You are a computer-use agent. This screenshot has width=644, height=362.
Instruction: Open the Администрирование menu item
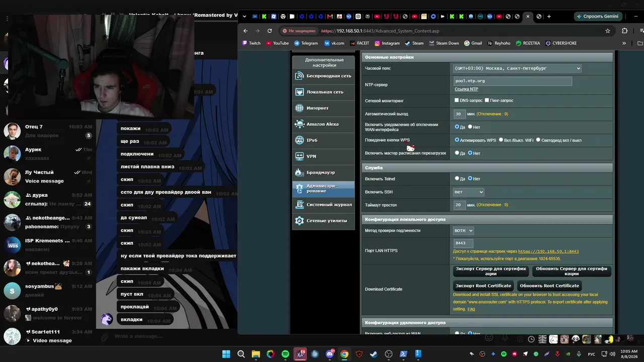pos(324,189)
